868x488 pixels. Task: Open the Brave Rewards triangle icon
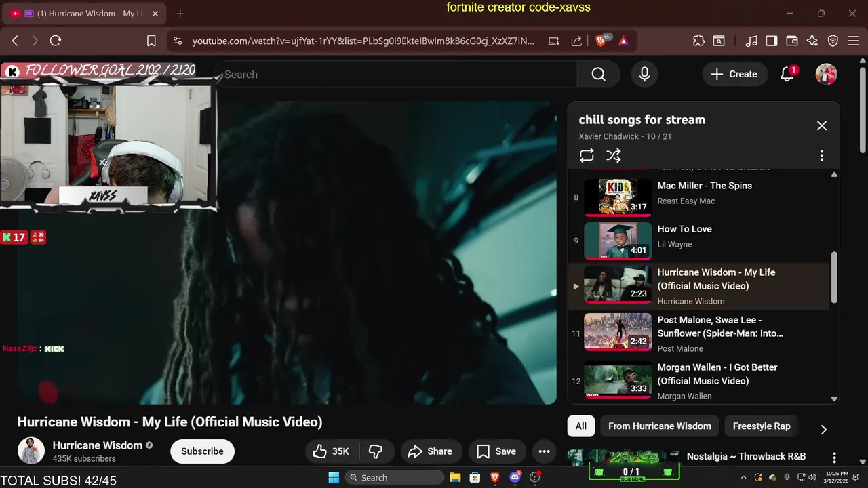coord(623,41)
